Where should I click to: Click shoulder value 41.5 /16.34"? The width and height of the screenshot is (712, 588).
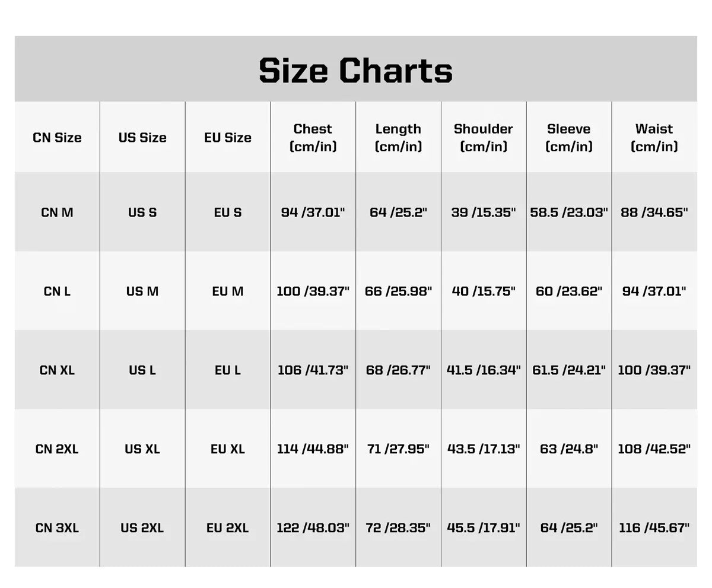(x=484, y=370)
